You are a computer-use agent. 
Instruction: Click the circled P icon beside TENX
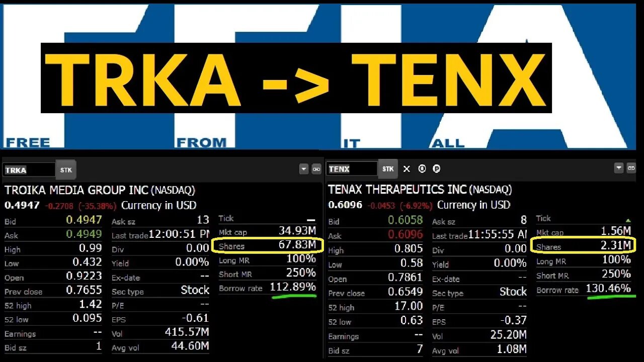pos(436,169)
